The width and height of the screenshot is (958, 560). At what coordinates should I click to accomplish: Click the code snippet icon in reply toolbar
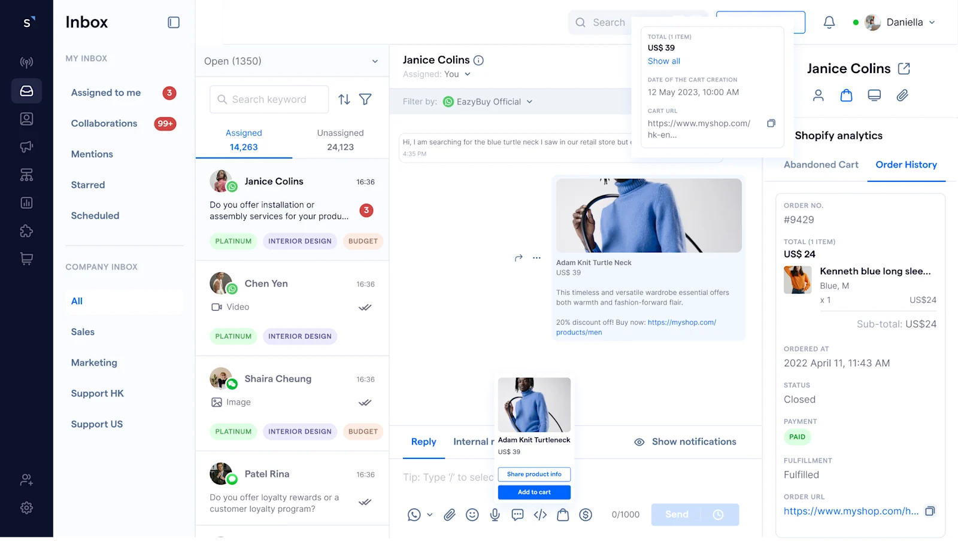click(539, 515)
